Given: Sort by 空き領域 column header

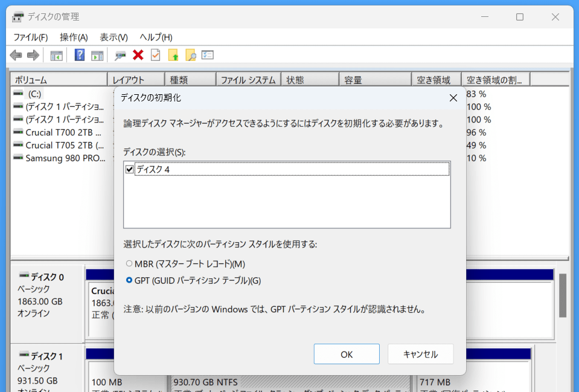Looking at the screenshot, I should click(x=437, y=80).
